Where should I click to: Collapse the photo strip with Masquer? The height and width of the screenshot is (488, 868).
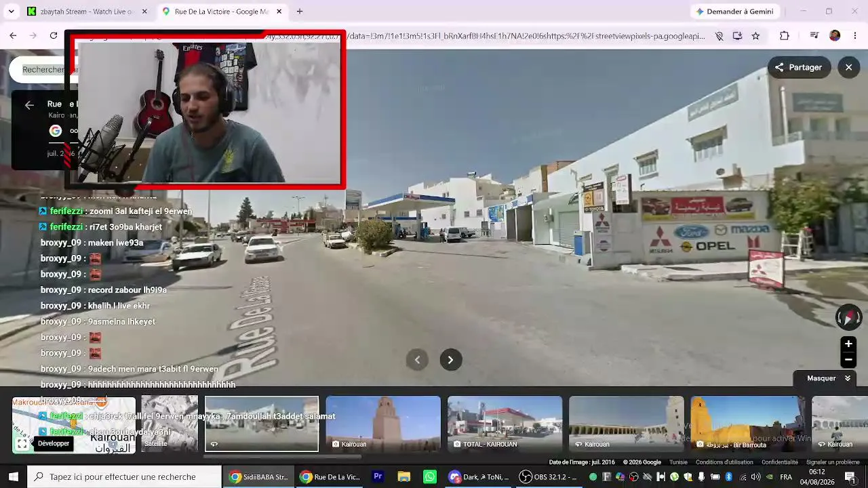pos(829,378)
